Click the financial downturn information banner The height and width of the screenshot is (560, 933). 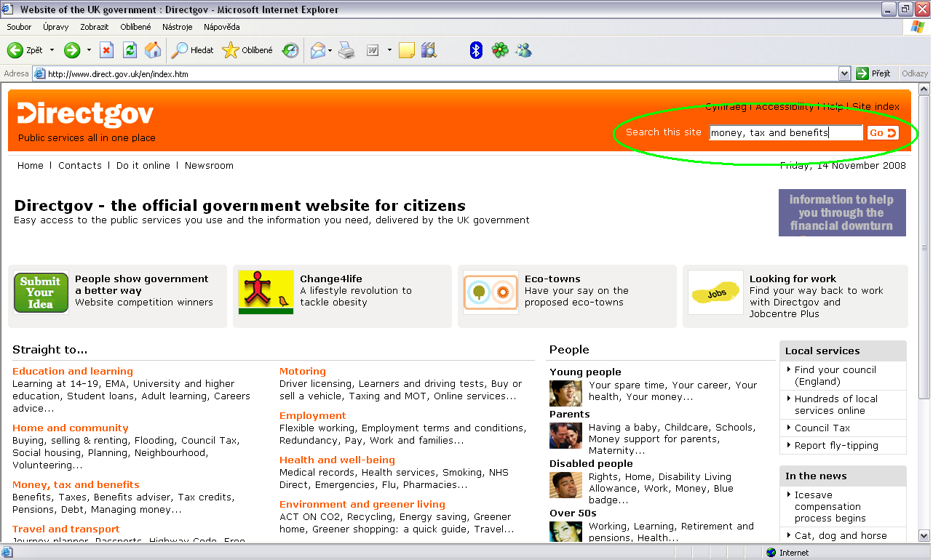coord(842,212)
